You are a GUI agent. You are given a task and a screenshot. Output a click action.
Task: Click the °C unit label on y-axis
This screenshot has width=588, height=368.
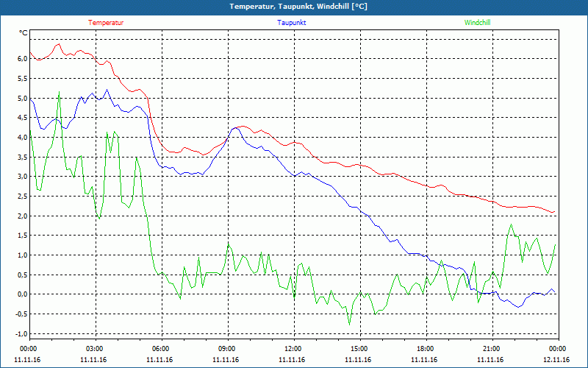point(23,33)
